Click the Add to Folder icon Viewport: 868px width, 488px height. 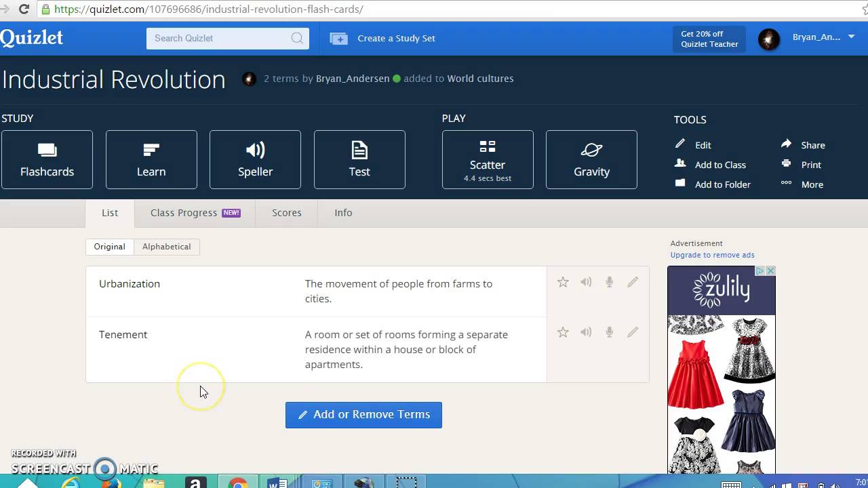[x=680, y=183]
